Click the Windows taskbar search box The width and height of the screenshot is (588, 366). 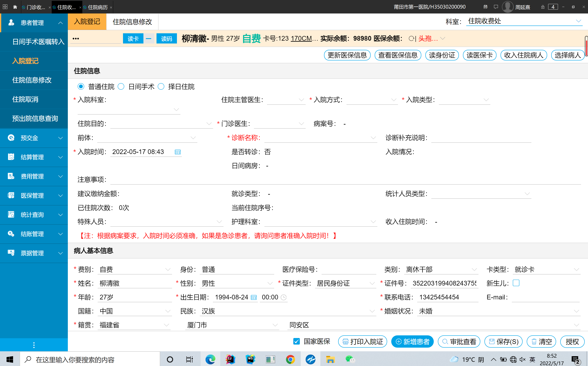pos(90,359)
